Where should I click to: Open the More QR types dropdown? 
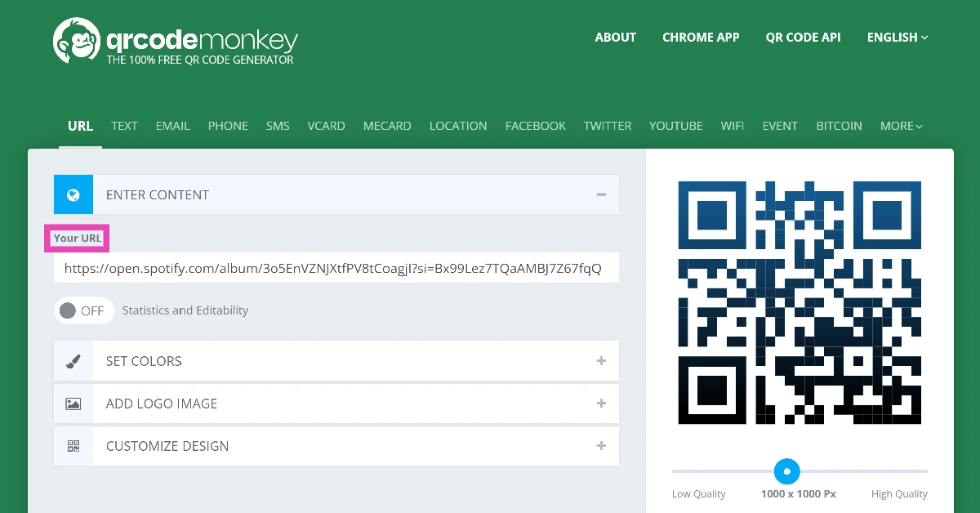(901, 126)
